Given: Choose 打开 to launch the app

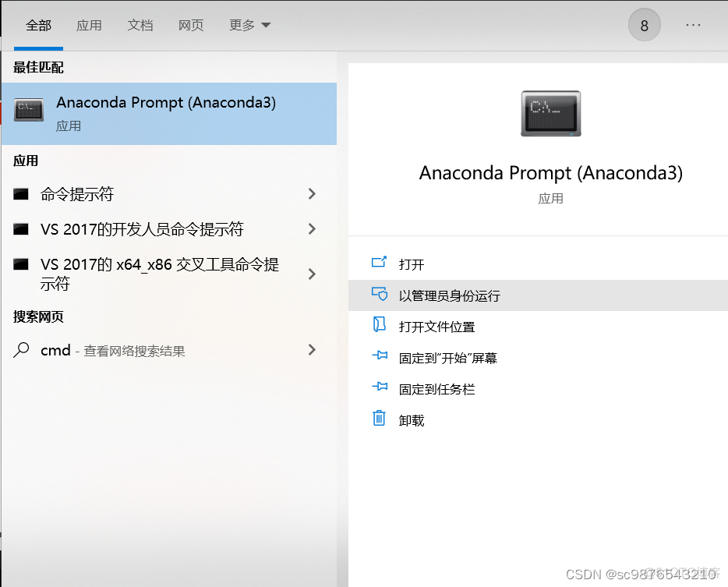Looking at the screenshot, I should [538, 264].
